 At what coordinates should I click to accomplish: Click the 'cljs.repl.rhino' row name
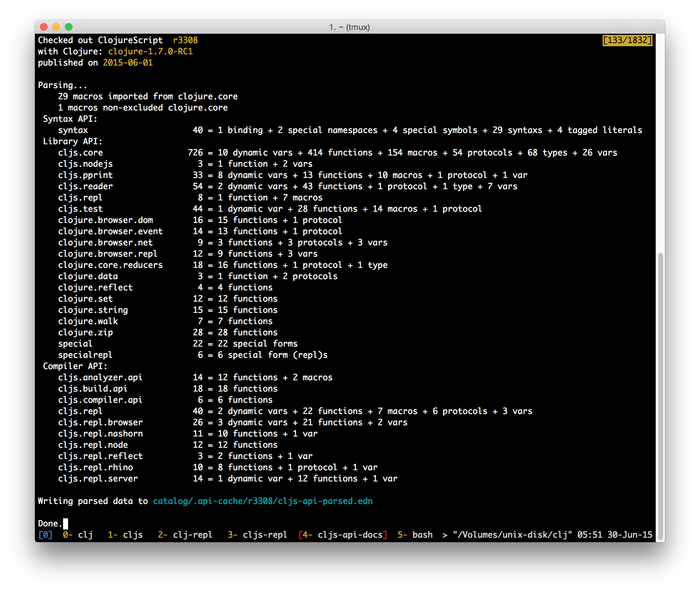coord(95,467)
